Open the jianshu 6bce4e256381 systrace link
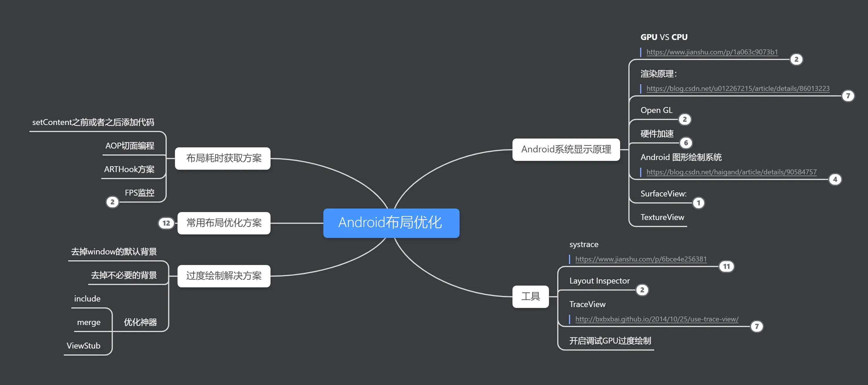868x385 pixels. (640, 259)
